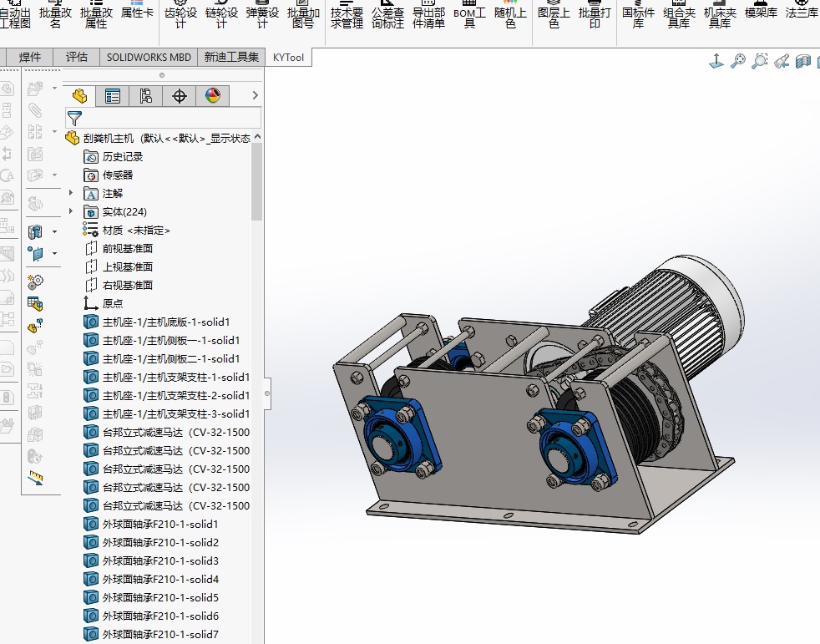Click the feature tree vertical scrollbar
The image size is (820, 644).
[x=257, y=180]
